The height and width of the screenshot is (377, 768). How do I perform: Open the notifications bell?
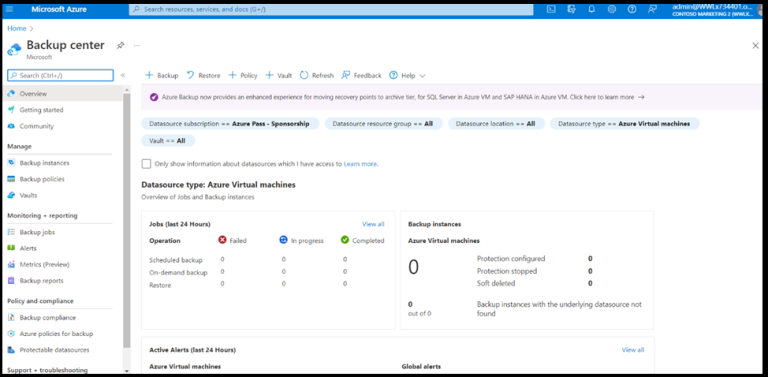click(592, 9)
